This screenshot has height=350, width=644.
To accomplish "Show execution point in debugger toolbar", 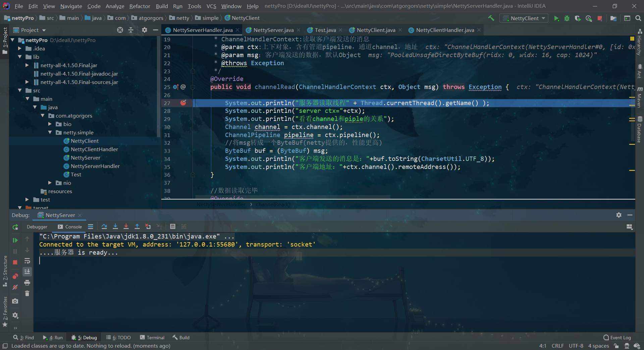I will [x=91, y=227].
